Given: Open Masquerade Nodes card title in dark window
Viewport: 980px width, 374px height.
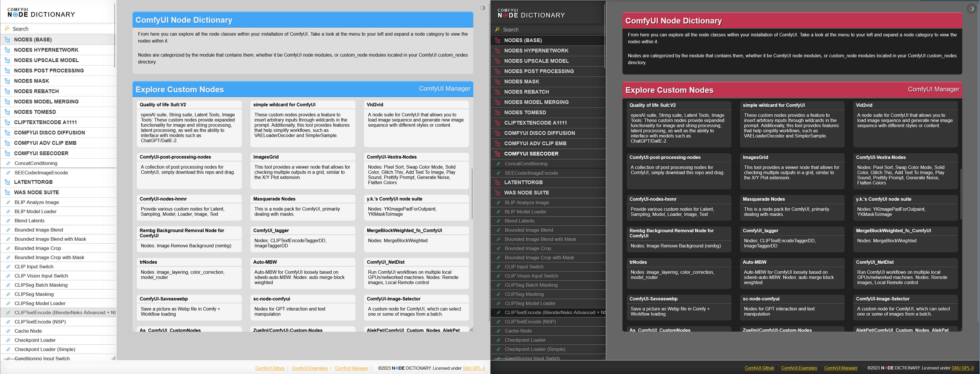Looking at the screenshot, I should coord(763,199).
